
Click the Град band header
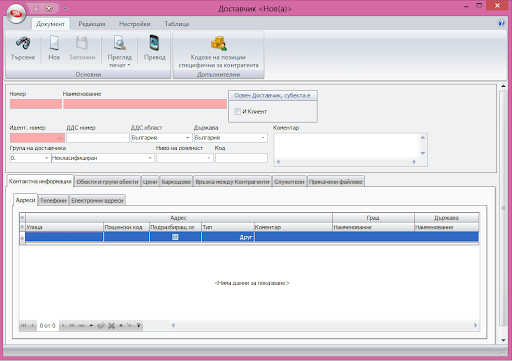tap(373, 218)
